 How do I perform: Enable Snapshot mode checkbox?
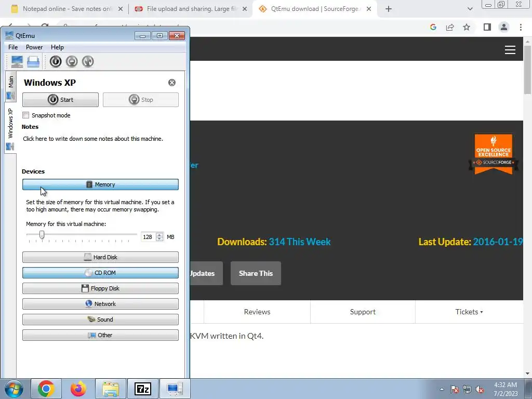click(x=26, y=115)
